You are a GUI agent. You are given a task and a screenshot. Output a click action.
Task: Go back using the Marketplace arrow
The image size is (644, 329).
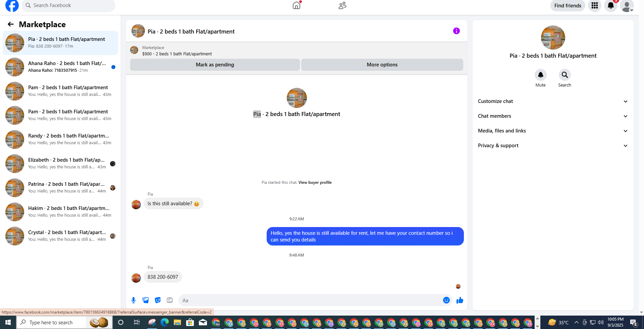click(x=11, y=24)
